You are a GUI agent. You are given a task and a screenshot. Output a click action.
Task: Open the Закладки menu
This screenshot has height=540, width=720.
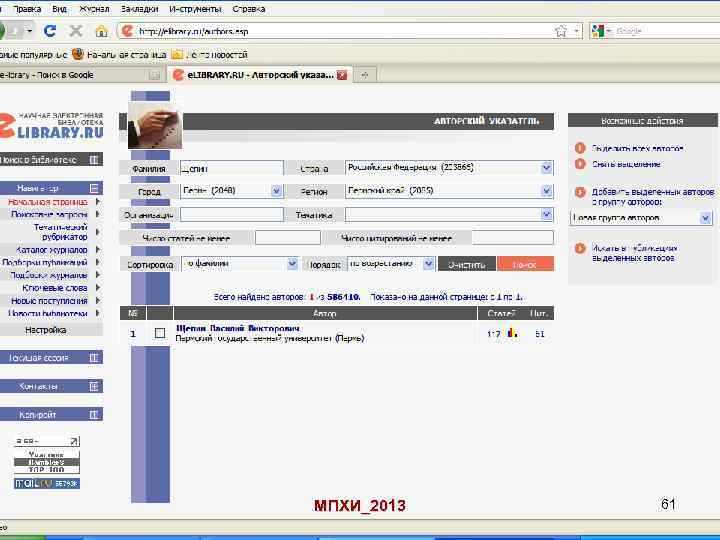[x=139, y=9]
